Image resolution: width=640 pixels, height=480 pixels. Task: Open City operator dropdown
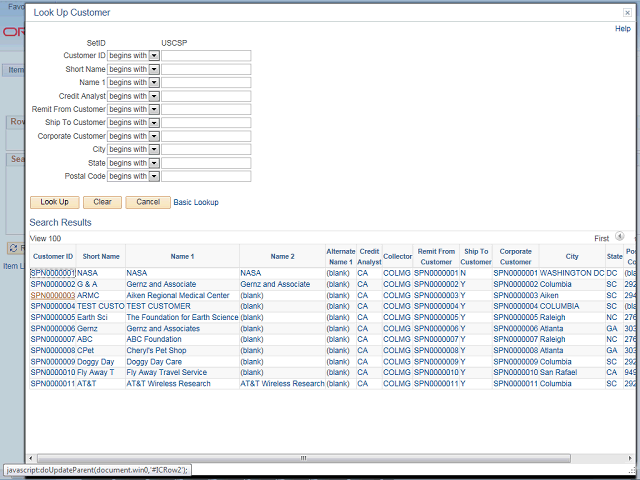(154, 149)
